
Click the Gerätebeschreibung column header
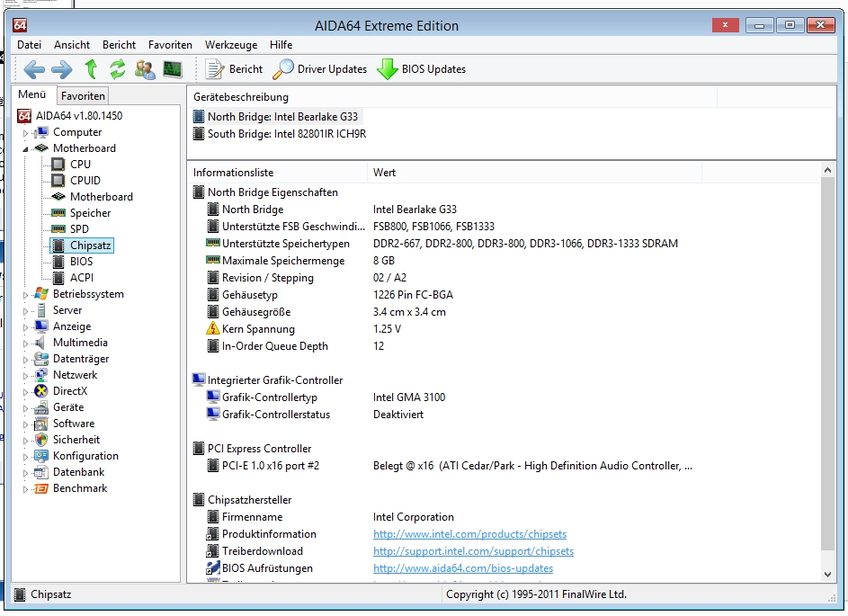[452, 97]
